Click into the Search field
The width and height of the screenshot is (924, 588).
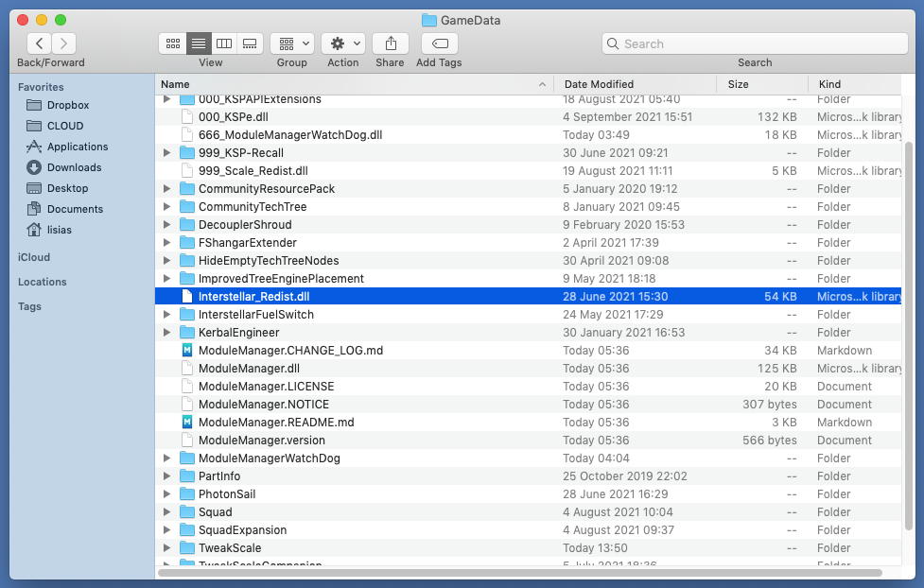click(x=755, y=43)
